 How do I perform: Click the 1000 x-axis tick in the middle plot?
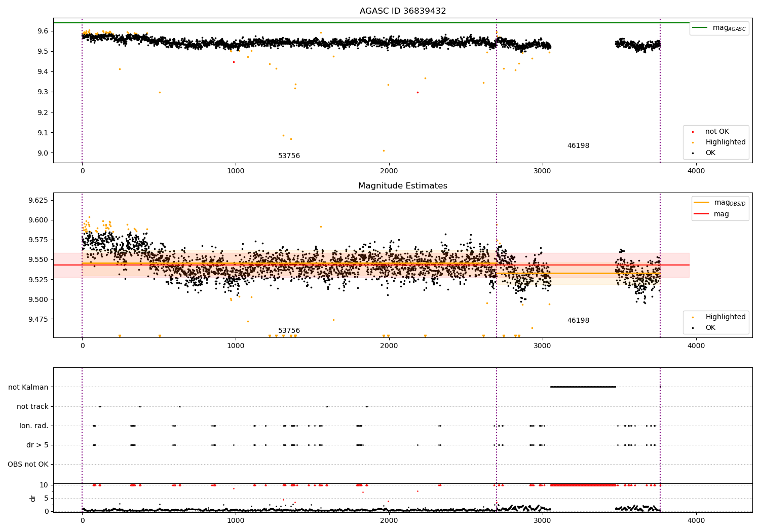[x=236, y=346]
